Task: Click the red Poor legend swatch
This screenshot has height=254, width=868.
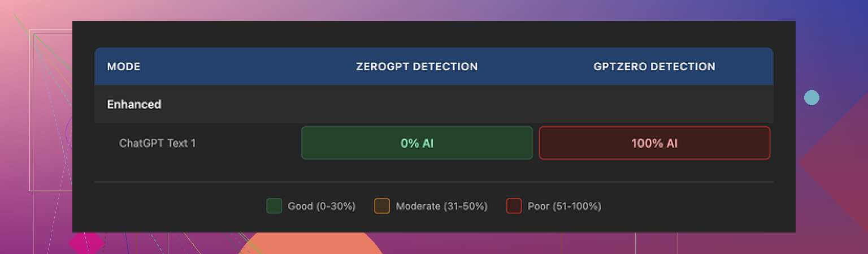Action: coord(514,206)
